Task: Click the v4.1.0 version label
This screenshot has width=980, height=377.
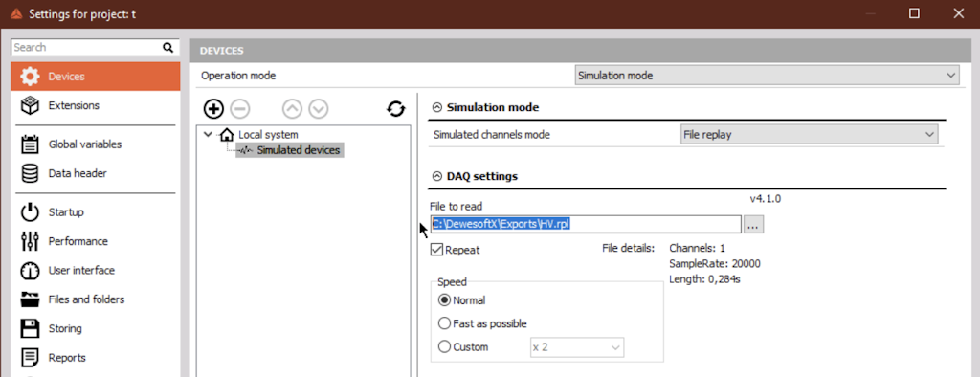Action: (x=765, y=199)
